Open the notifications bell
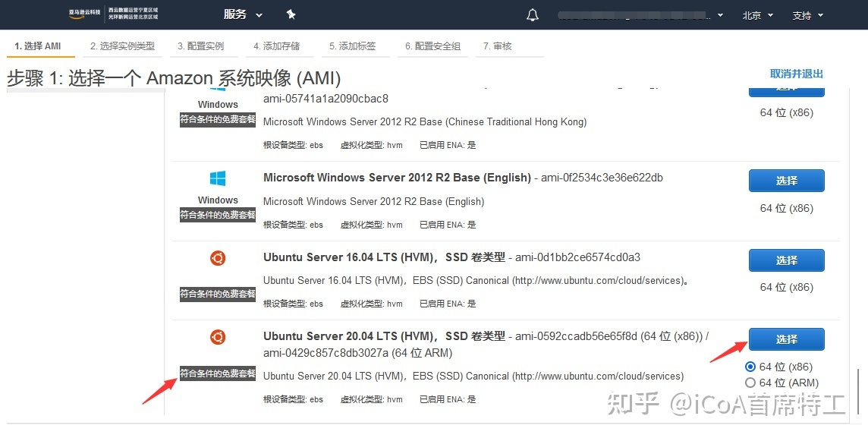The image size is (868, 438). click(532, 15)
